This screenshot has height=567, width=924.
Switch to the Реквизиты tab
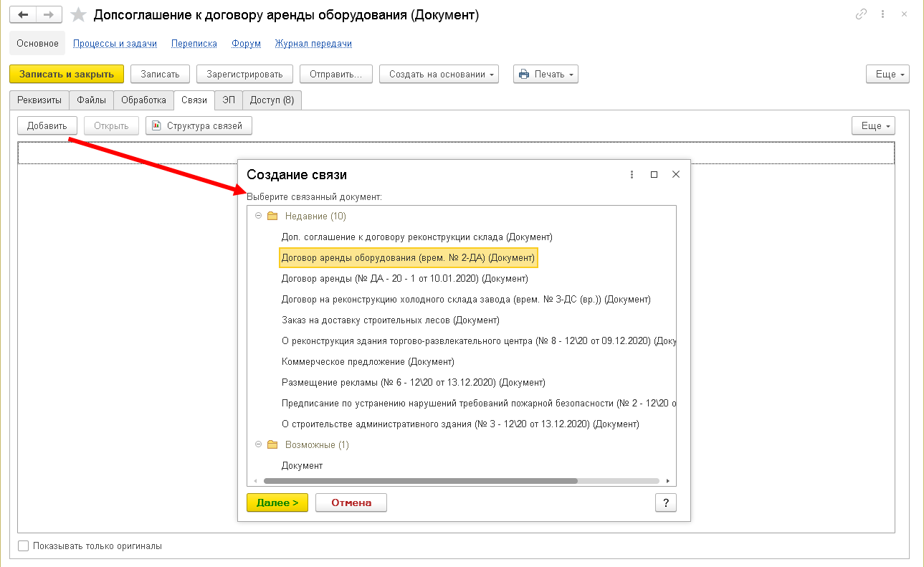[39, 100]
